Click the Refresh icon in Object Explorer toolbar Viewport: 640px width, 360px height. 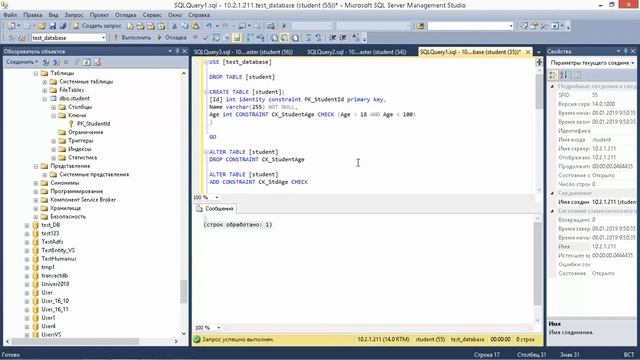click(87, 62)
